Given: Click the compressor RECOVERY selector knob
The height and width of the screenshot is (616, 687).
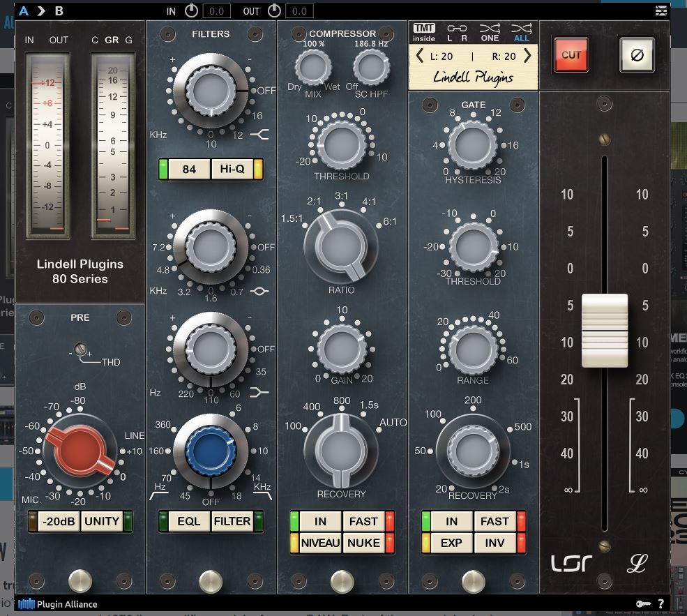Looking at the screenshot, I should [341, 451].
